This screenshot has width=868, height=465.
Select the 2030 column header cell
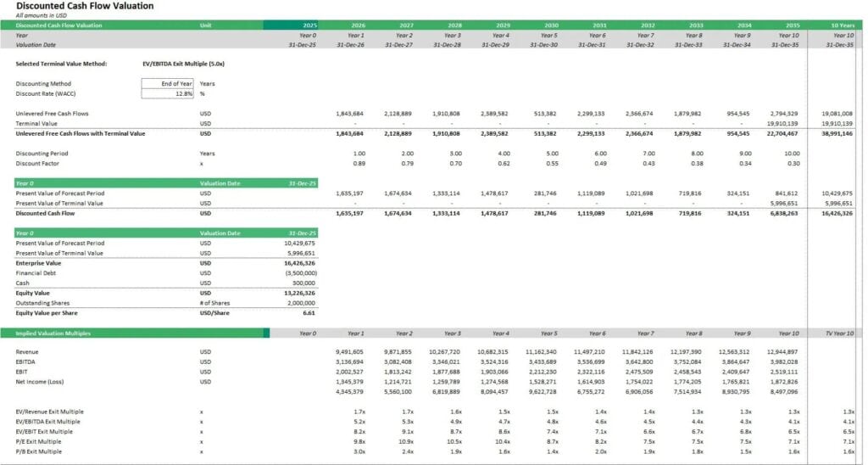click(551, 25)
